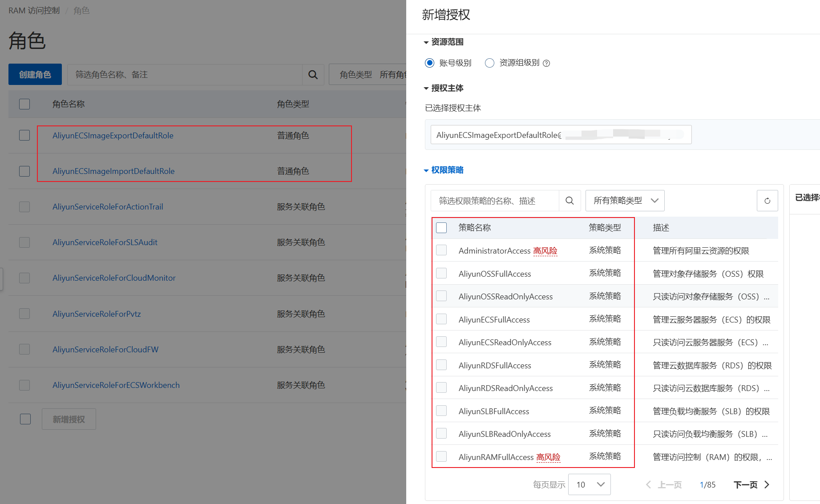The width and height of the screenshot is (820, 504).
Task: Refresh the policy list
Action: pyautogui.click(x=767, y=201)
